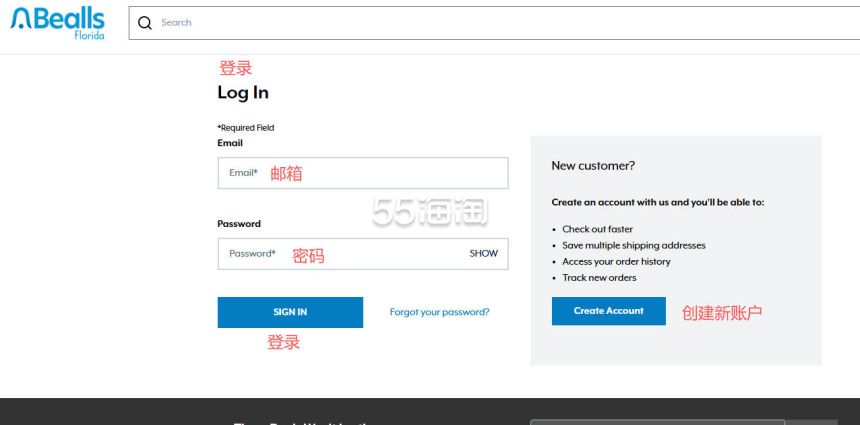
Task: Click the Create Account button
Action: (608, 311)
